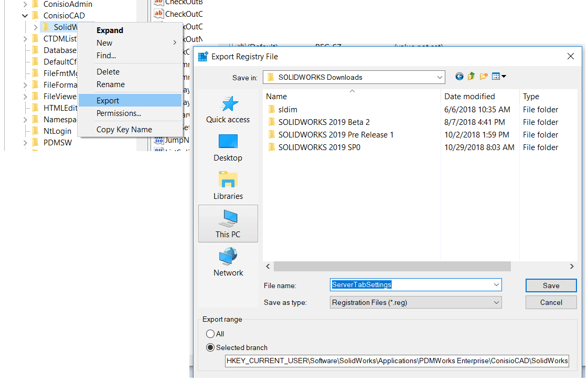Image resolution: width=588 pixels, height=381 pixels.
Task: Select the Selected branch radio button
Action: click(210, 347)
